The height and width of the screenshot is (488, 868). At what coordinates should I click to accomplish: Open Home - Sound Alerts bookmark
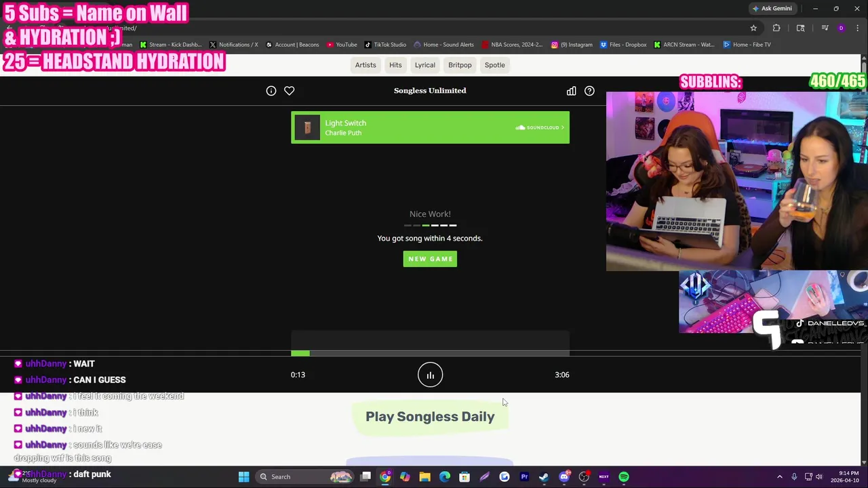pos(444,45)
